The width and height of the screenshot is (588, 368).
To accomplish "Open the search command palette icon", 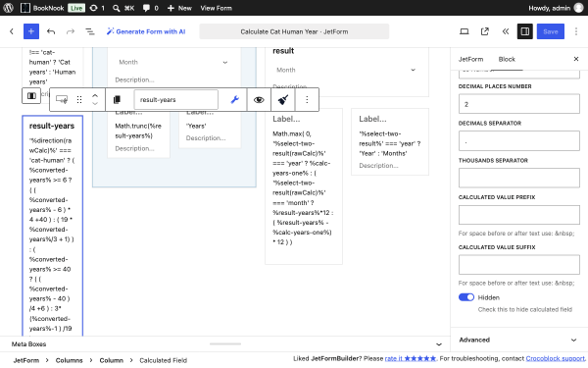I will (x=123, y=8).
